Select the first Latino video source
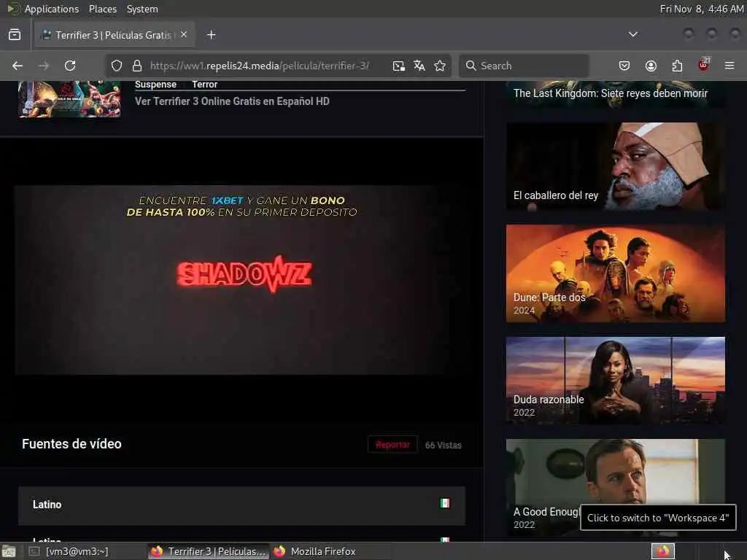This screenshot has width=747, height=560. [x=241, y=505]
